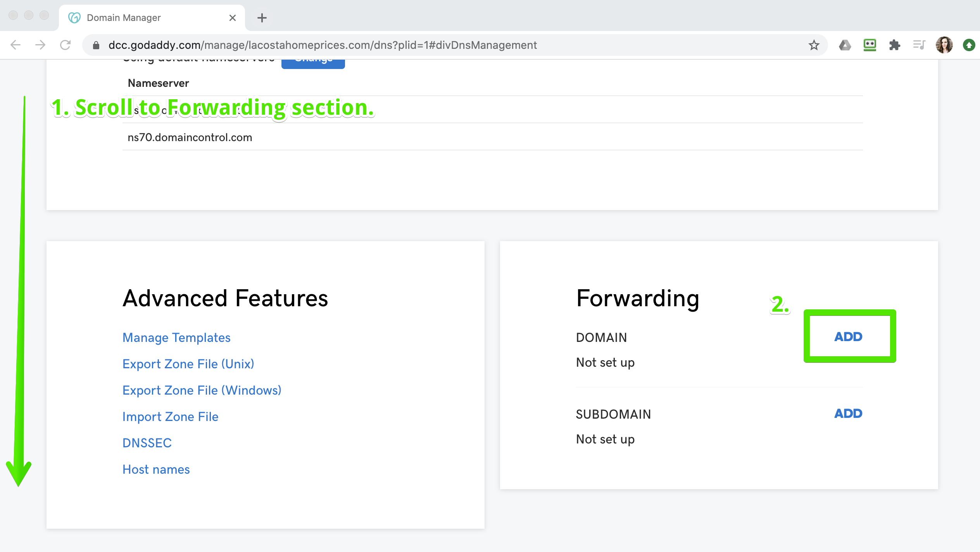Open the Chrome profile avatar
This screenshot has width=980, height=552.
point(944,45)
